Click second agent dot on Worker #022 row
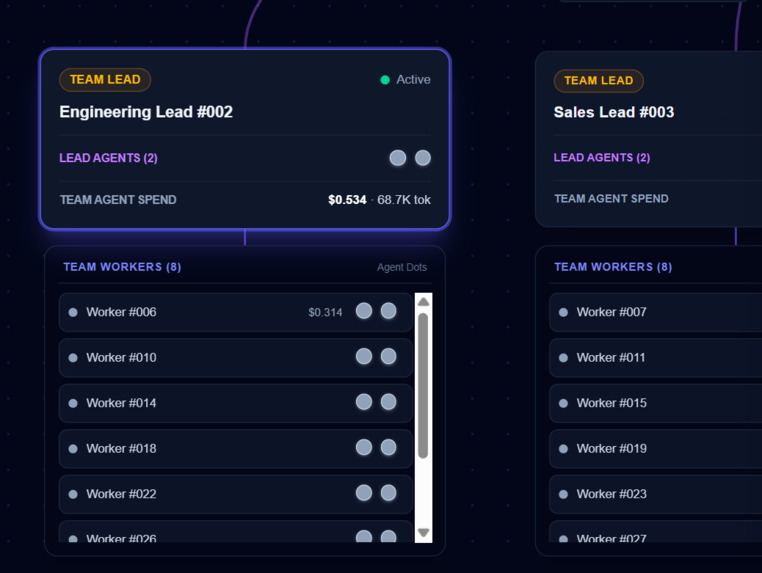Screen dimensions: 762x573 (x=388, y=493)
